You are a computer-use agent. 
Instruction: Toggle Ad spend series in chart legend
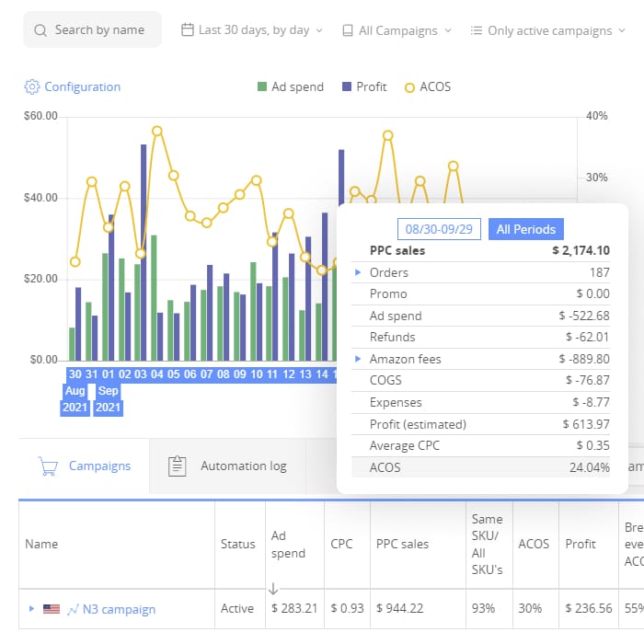click(289, 86)
